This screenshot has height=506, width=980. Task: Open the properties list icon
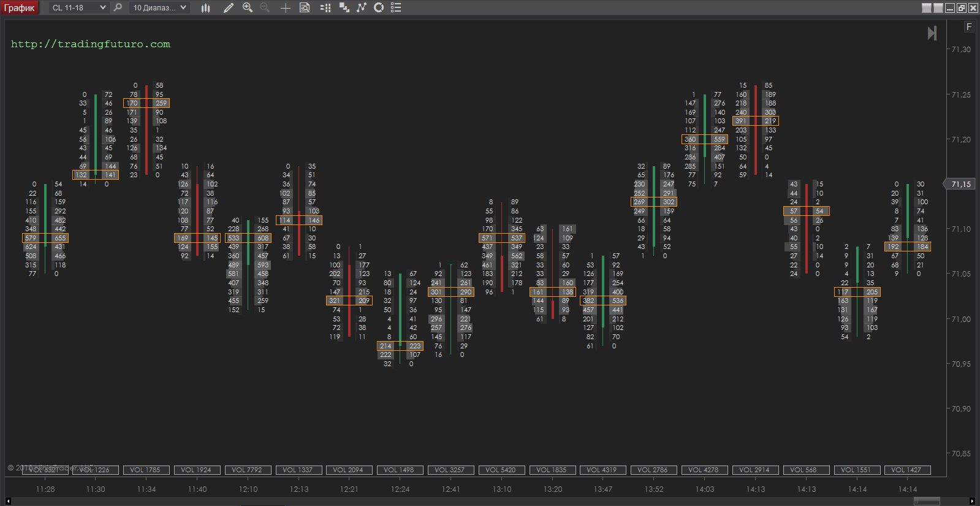(x=396, y=8)
